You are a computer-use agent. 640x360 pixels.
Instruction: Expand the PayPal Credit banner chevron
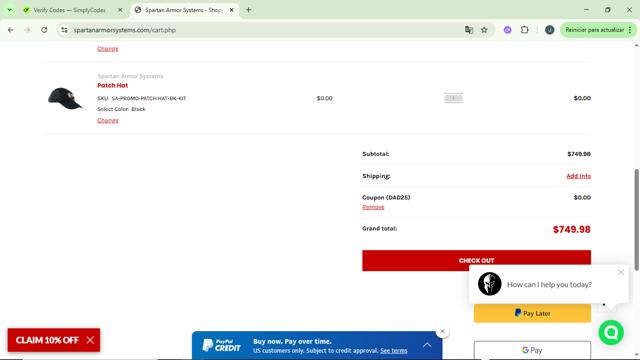(427, 345)
